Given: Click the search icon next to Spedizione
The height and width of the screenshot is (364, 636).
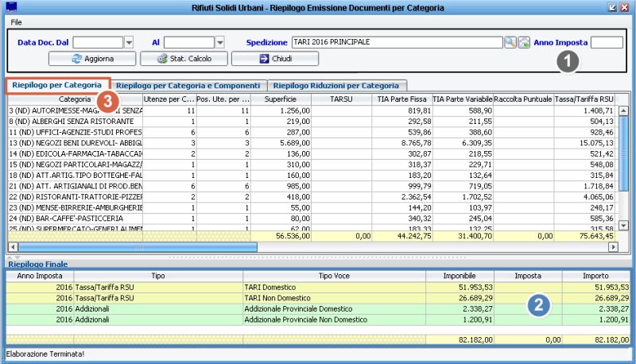Looking at the screenshot, I should pyautogui.click(x=510, y=42).
